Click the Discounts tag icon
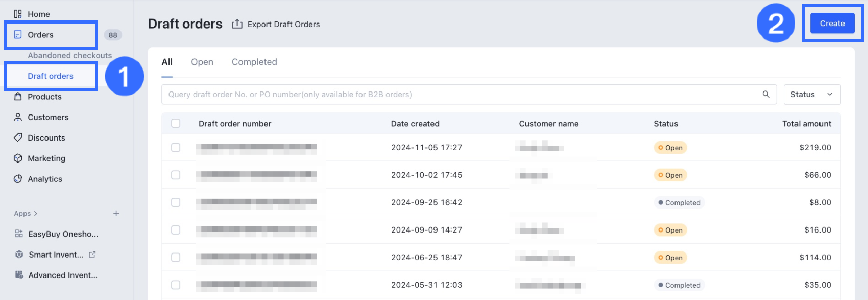 [x=18, y=137]
